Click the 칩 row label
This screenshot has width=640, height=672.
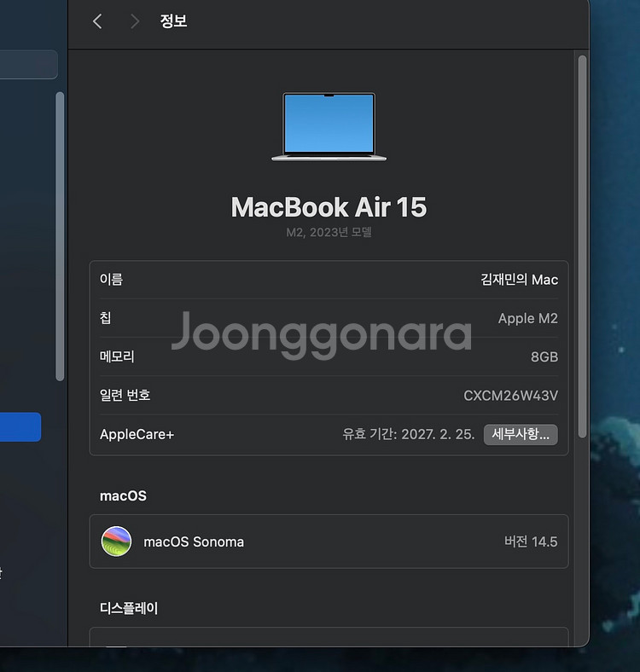tap(106, 318)
